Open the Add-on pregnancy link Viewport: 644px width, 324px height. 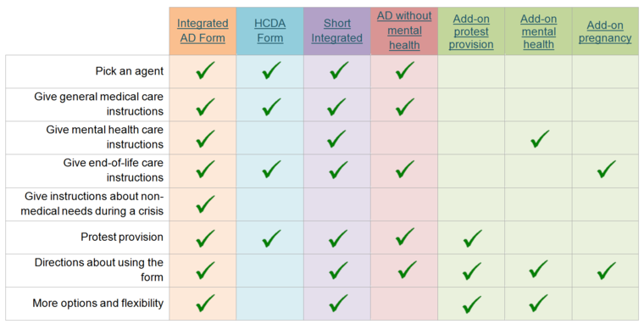click(605, 31)
